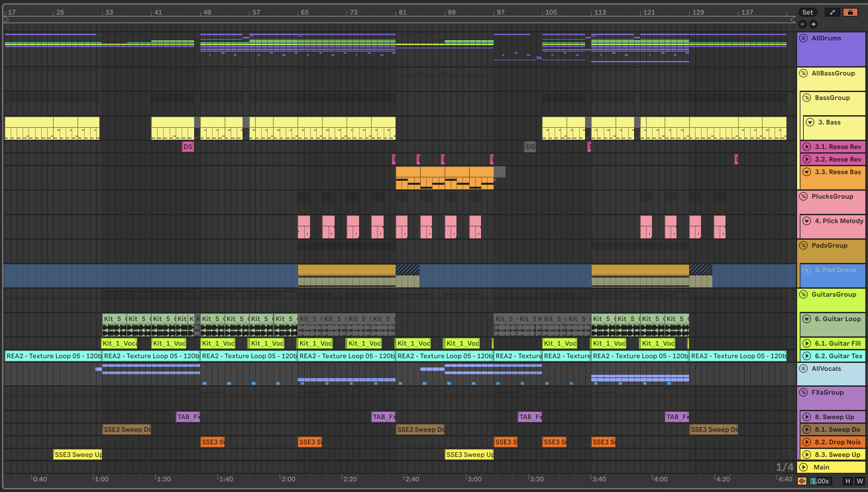Image resolution: width=868 pixels, height=492 pixels.
Task: Jump to next locator arrow
Action: [813, 24]
